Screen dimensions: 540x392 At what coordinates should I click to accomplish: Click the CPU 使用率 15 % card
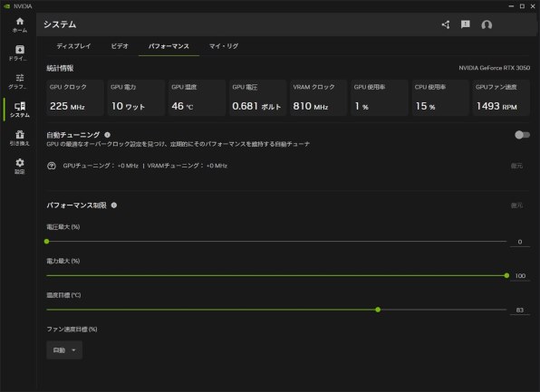point(440,98)
